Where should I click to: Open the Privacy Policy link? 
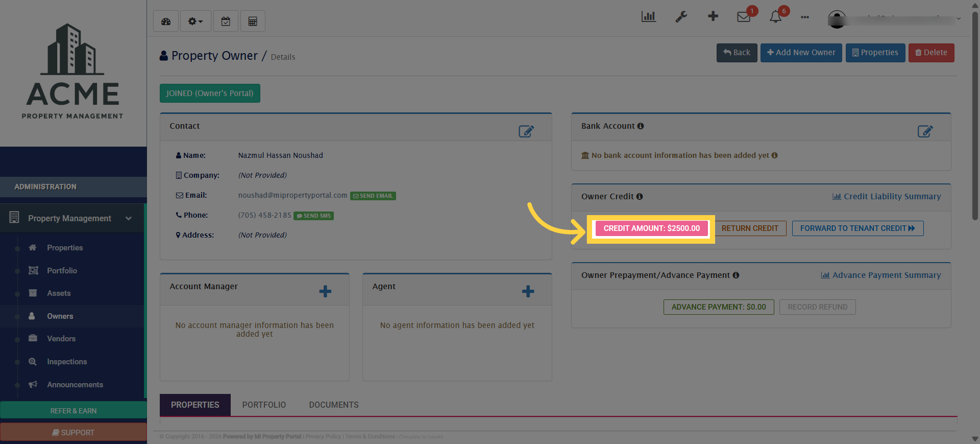(323, 437)
